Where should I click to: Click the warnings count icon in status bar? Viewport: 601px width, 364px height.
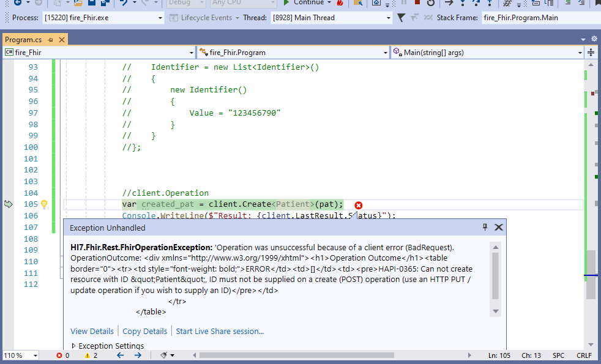click(88, 355)
